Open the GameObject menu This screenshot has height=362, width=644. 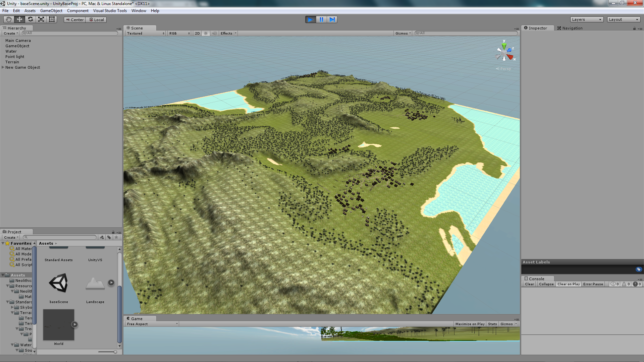point(51,11)
